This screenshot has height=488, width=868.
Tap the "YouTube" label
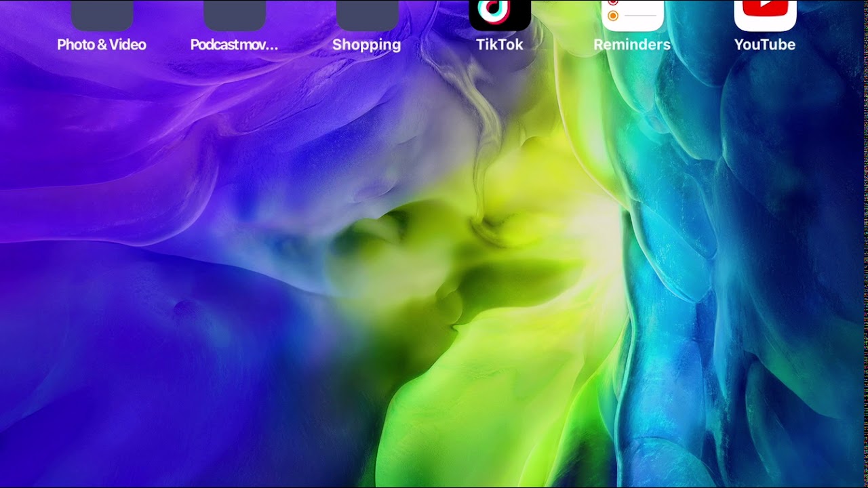pos(765,45)
